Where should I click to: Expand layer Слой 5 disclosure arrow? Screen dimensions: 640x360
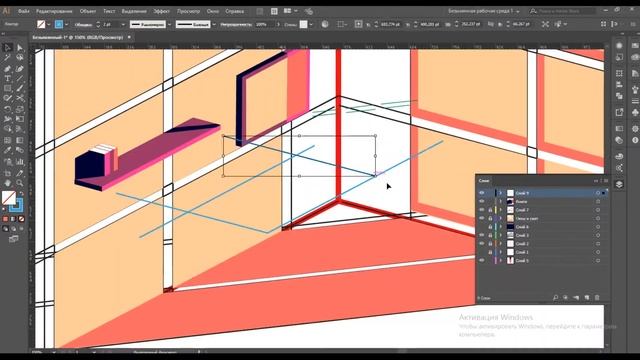tap(501, 260)
